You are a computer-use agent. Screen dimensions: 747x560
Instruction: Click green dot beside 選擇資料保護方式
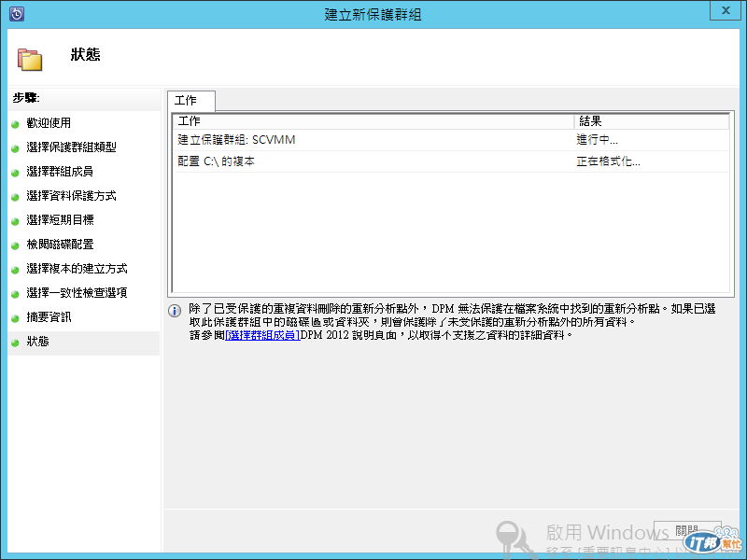(15, 197)
